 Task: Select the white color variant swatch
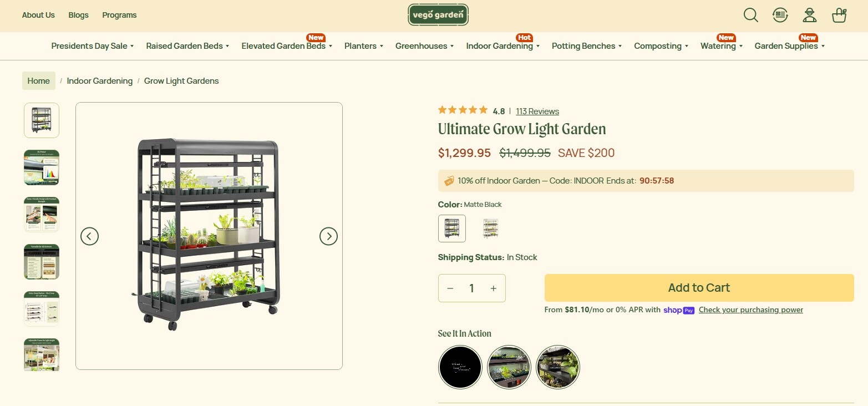(x=490, y=229)
